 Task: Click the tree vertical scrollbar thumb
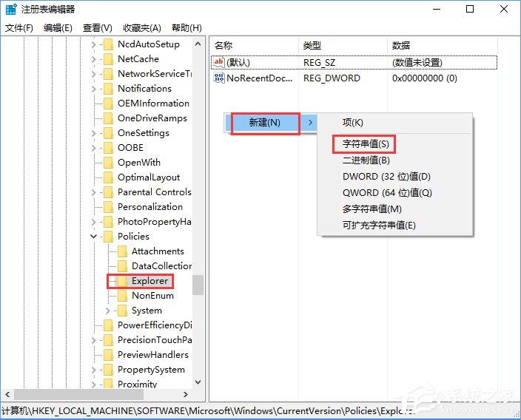point(198,285)
